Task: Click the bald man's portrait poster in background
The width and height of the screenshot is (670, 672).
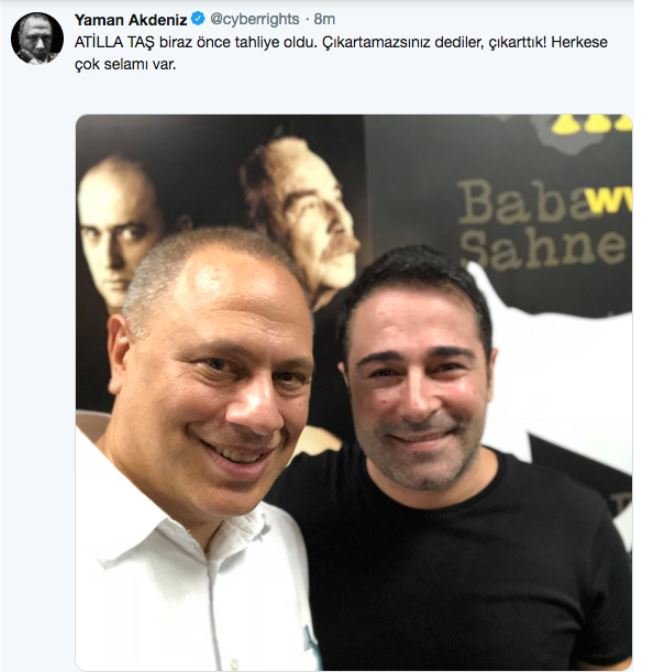Action: click(118, 231)
